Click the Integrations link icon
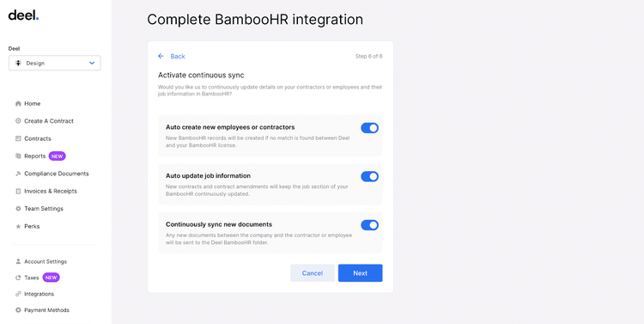Screen dimensions: 644x324 [x=18, y=294]
